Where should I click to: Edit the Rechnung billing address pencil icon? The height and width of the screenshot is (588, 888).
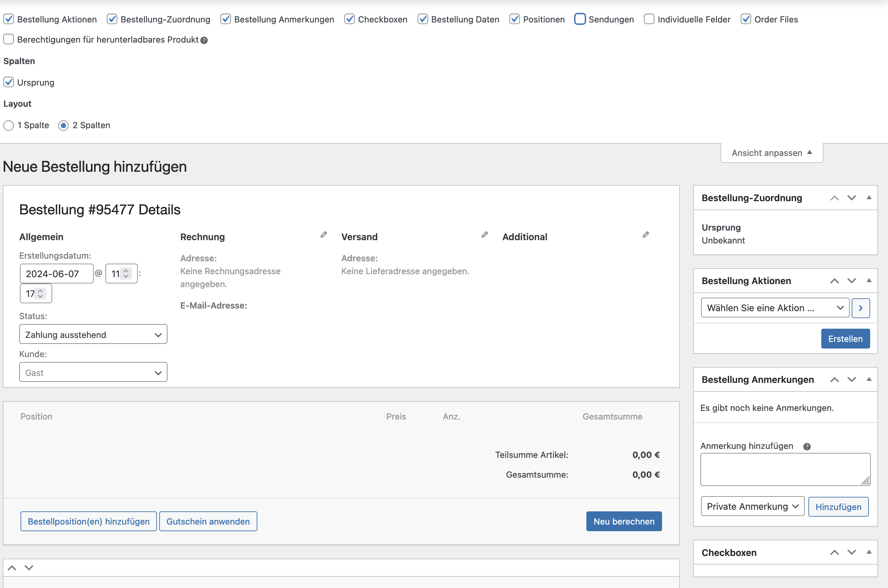click(x=324, y=235)
